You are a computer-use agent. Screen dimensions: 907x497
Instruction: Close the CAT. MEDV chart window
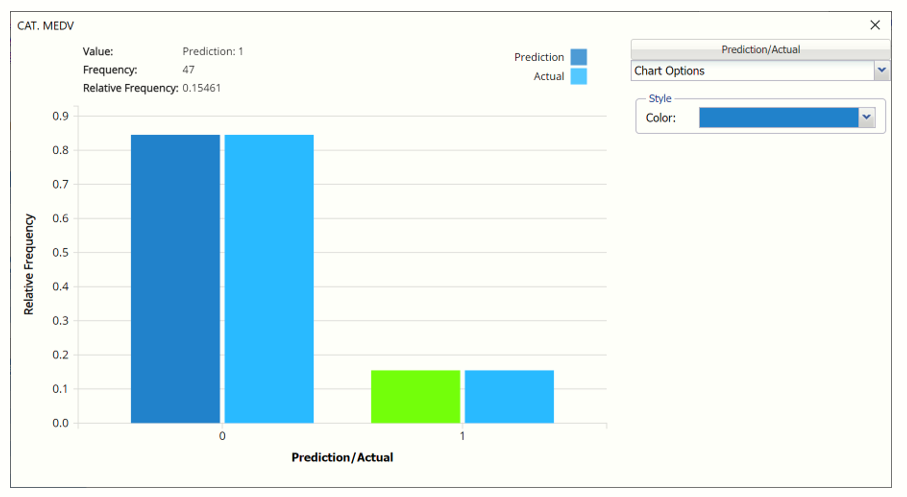tap(875, 25)
